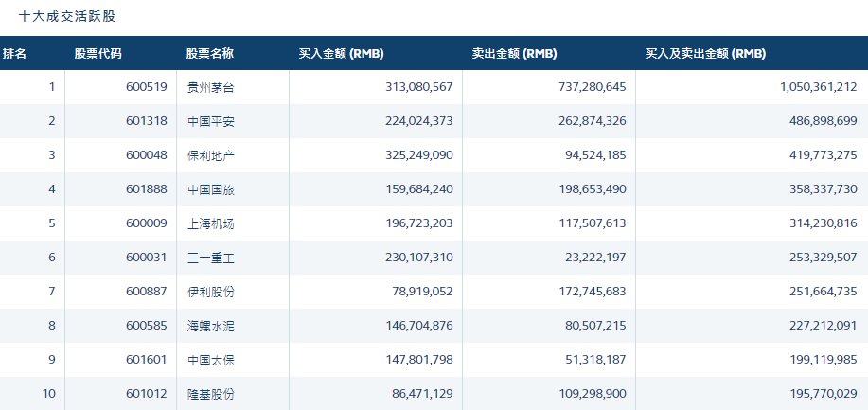Click stock name 中国平安

click(211, 121)
